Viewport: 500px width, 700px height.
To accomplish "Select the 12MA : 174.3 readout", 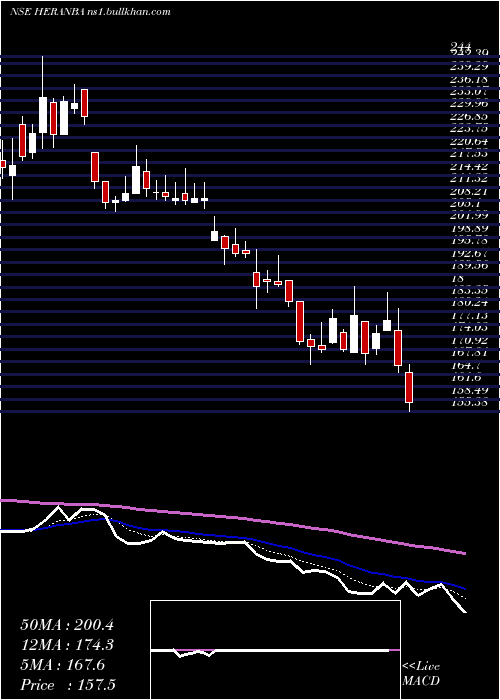I will pos(67,645).
